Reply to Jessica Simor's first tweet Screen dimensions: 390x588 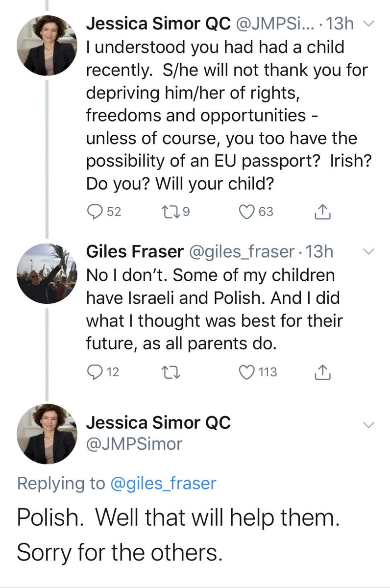94,212
